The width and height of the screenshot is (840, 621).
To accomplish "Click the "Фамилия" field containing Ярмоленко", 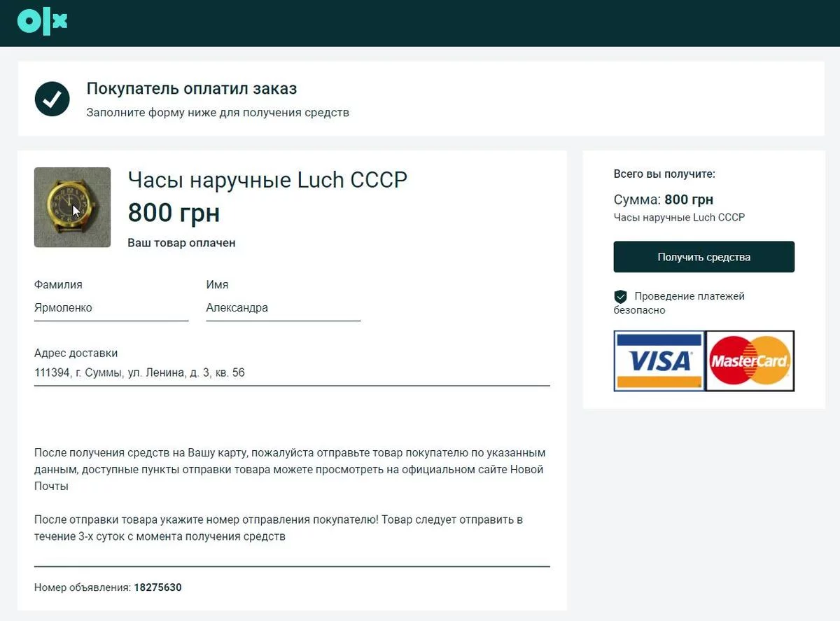I will [x=111, y=308].
